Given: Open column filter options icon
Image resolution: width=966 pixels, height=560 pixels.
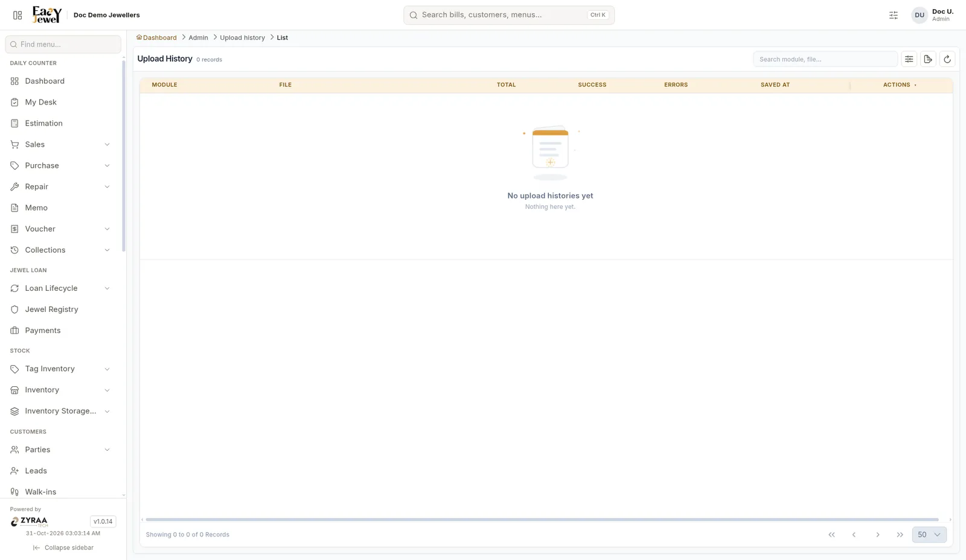Looking at the screenshot, I should point(909,59).
